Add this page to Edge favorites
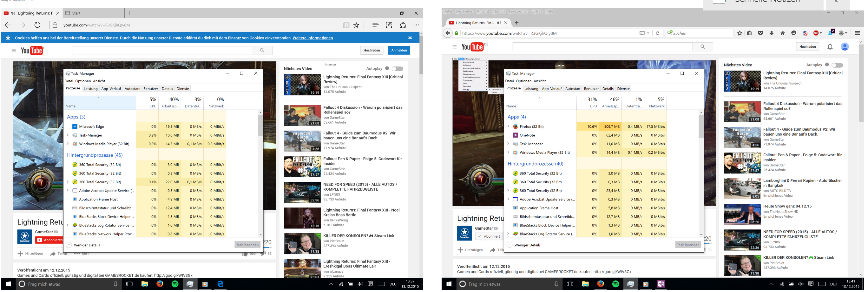Viewport: 868px width, 292px height. (x=356, y=25)
